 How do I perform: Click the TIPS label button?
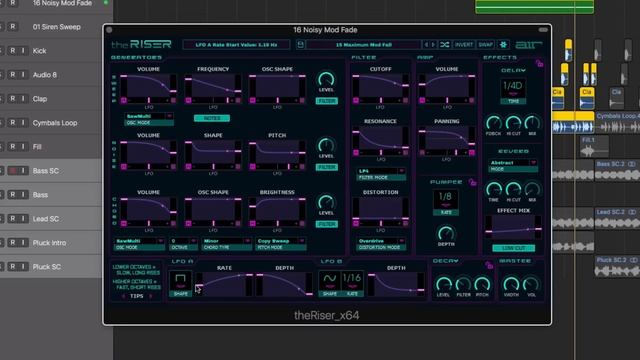(x=137, y=296)
